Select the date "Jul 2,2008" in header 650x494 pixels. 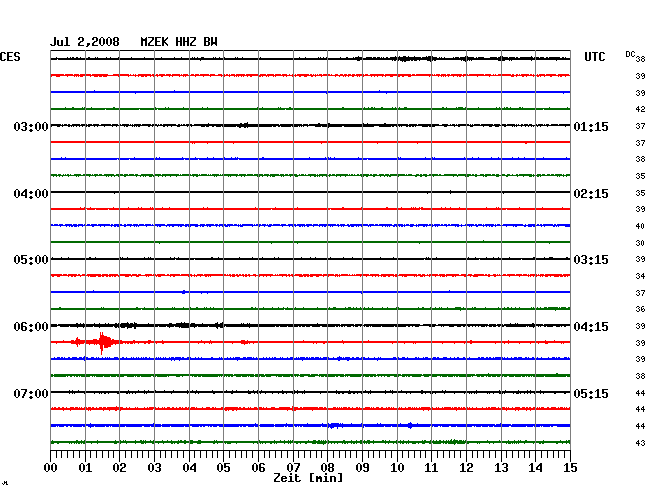click(x=85, y=42)
